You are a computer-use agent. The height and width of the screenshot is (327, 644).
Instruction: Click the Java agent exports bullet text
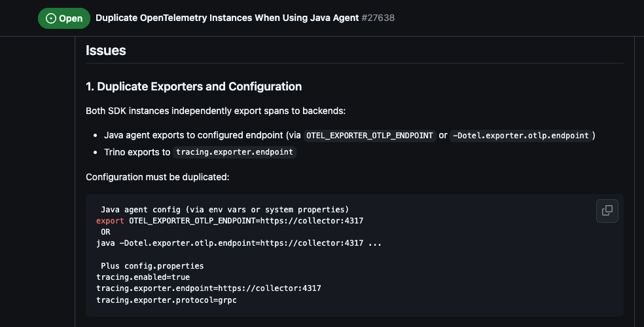[195, 136]
